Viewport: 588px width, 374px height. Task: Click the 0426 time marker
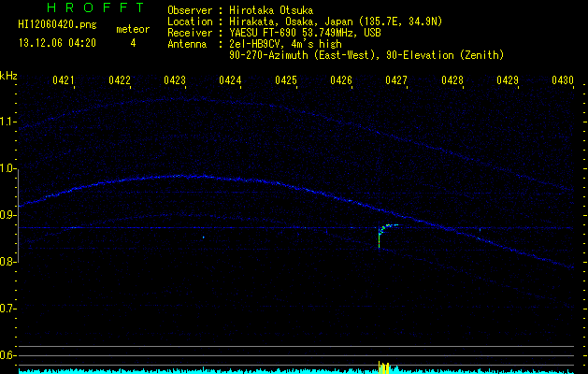point(341,80)
